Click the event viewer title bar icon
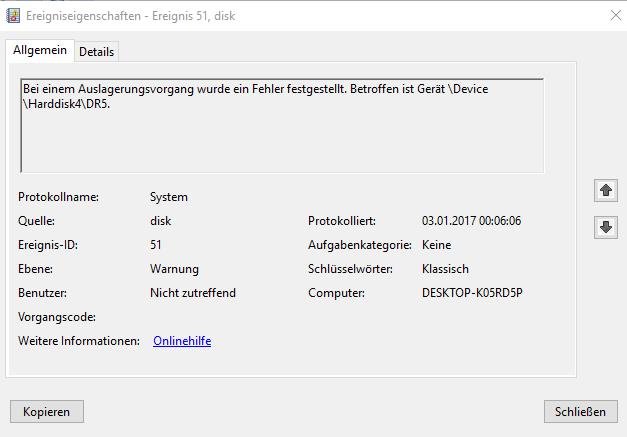627x437 pixels. pos(13,16)
